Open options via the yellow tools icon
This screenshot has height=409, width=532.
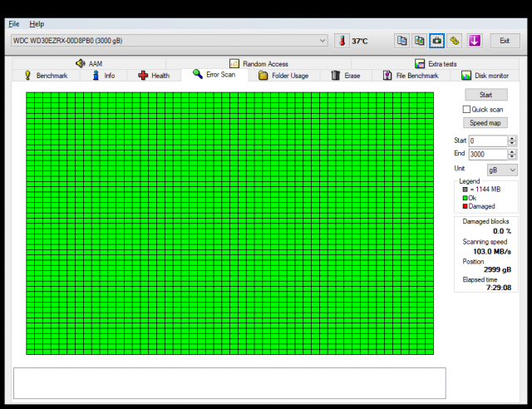455,40
